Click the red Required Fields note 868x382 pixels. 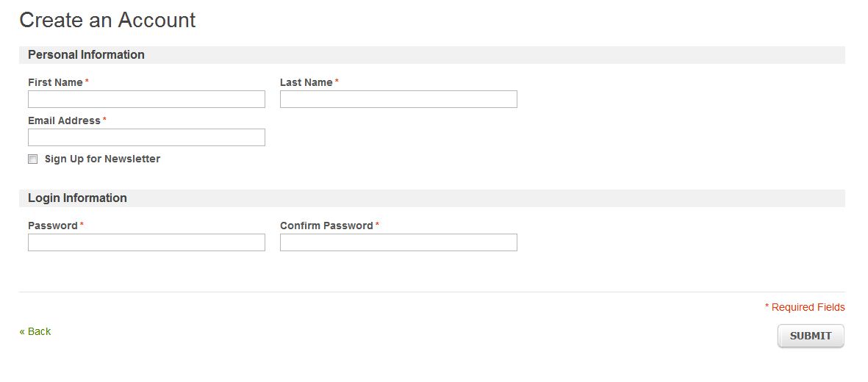point(805,307)
